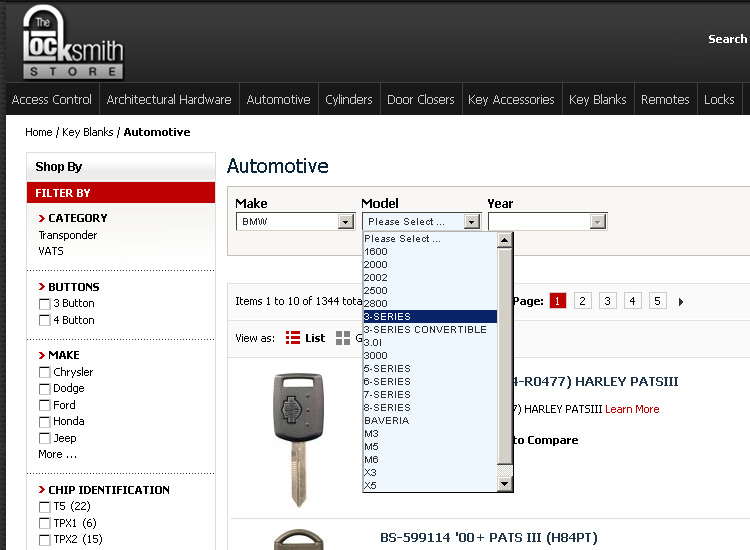750x550 pixels.
Task: Go to results page 4
Action: click(632, 301)
